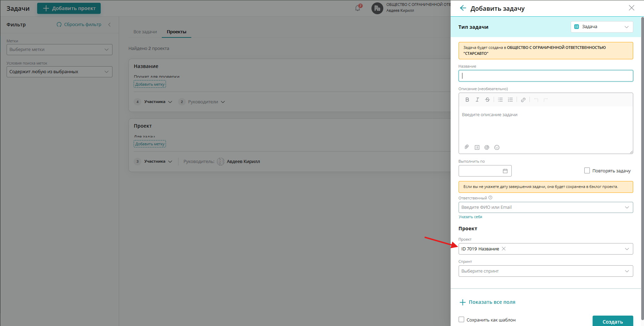The height and width of the screenshot is (326, 644).
Task: Show the help tooltip next to Ответственный
Action: click(x=490, y=198)
